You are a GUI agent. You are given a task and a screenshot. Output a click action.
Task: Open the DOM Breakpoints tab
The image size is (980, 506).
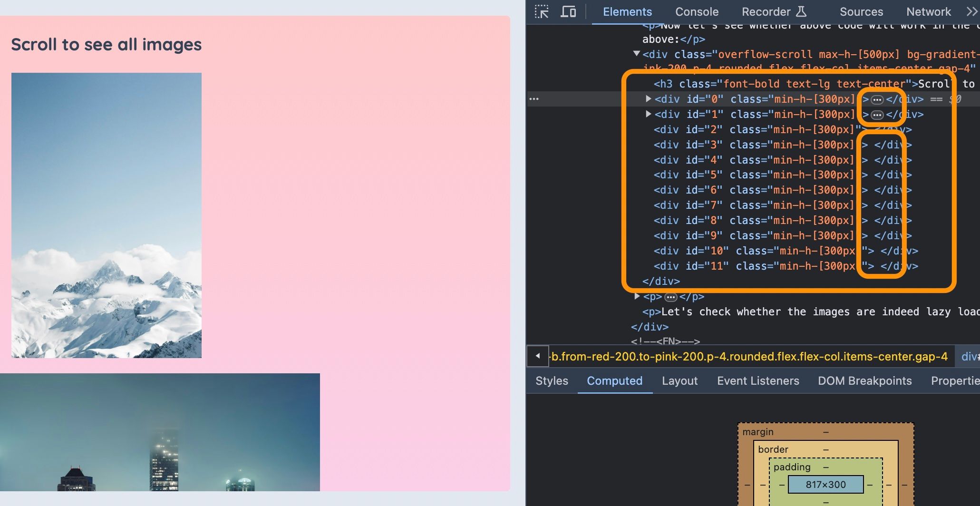[864, 381]
